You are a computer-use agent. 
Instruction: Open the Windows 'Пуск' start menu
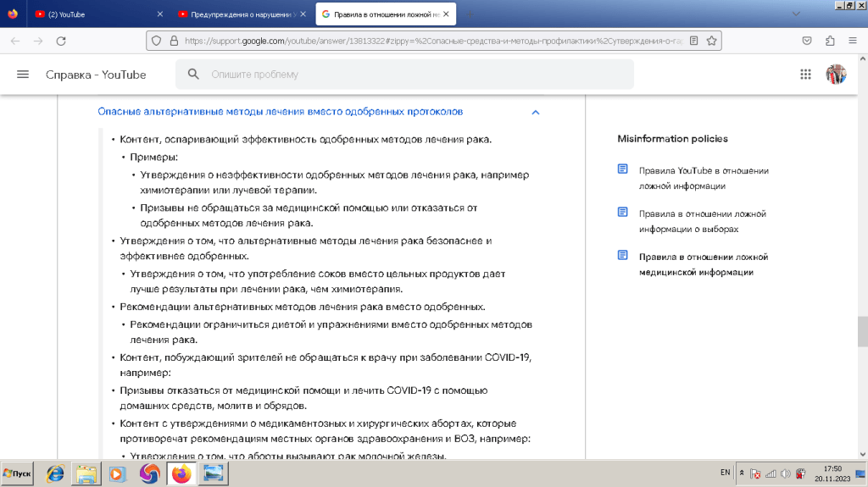point(19,473)
